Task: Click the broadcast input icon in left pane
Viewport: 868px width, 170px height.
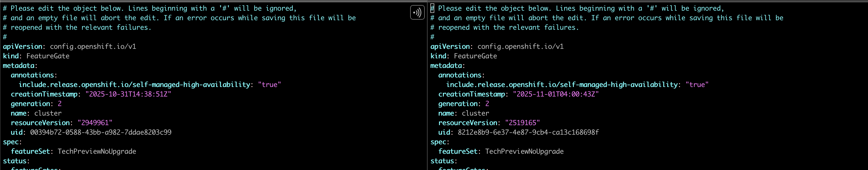Action: [417, 13]
